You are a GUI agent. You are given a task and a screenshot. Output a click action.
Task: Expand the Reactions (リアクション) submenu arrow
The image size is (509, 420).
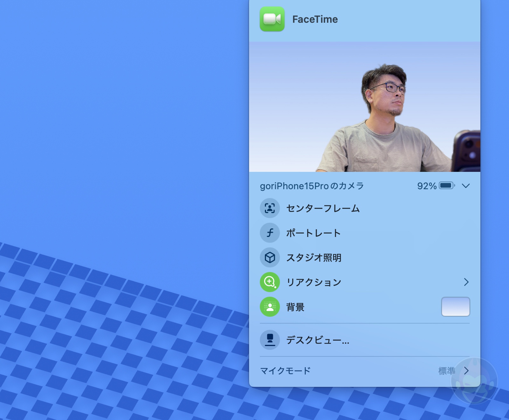click(466, 282)
